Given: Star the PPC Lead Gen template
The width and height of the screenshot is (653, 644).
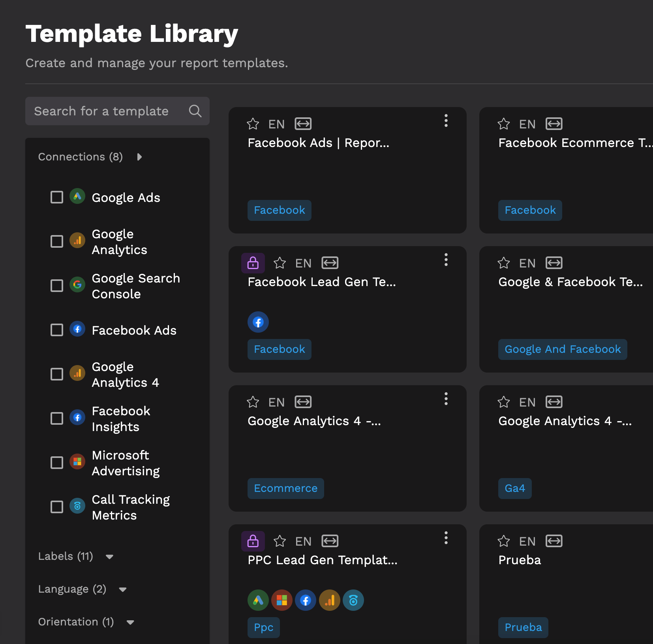Looking at the screenshot, I should 280,541.
